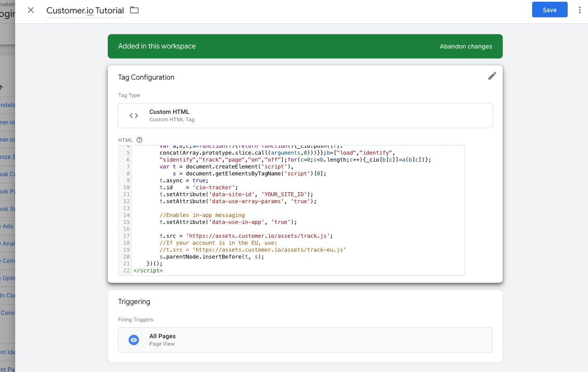Screen dimensions: 588x372
Task: Click the All Pages eye trigger icon
Action: click(134, 340)
